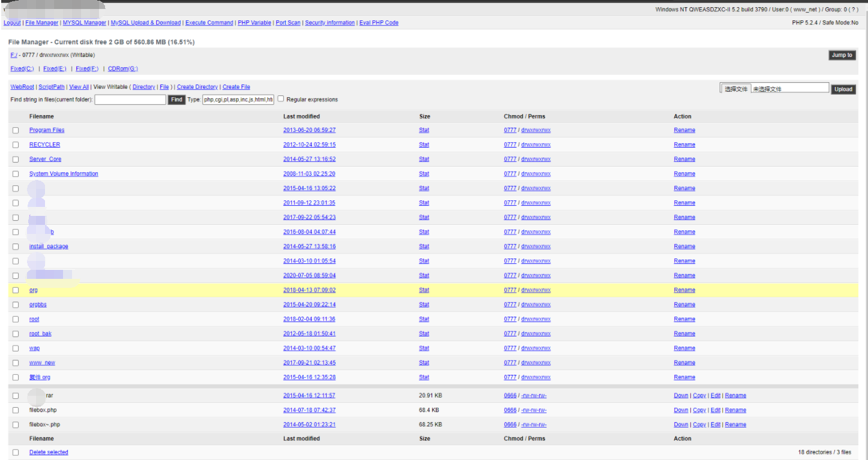
Task: Check the Server_Core folder checkbox
Action: (16, 159)
